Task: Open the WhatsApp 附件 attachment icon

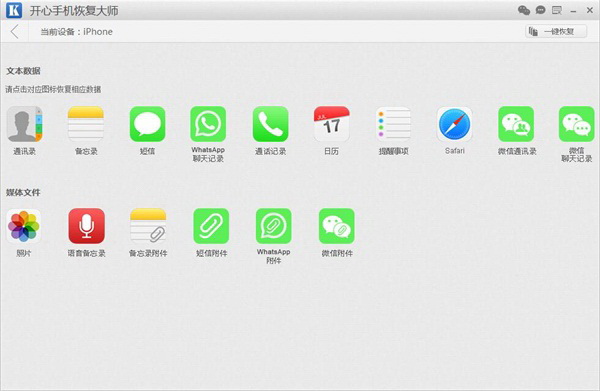Action: (274, 226)
